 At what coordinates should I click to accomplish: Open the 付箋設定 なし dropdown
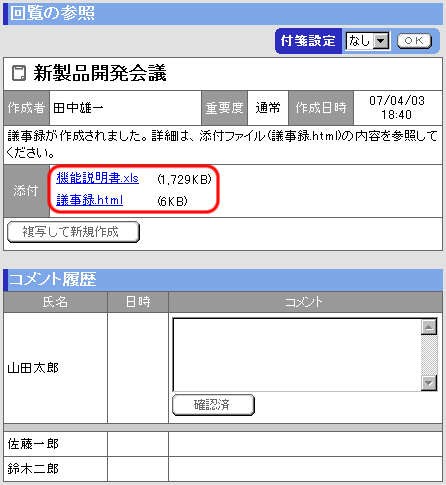(x=367, y=41)
